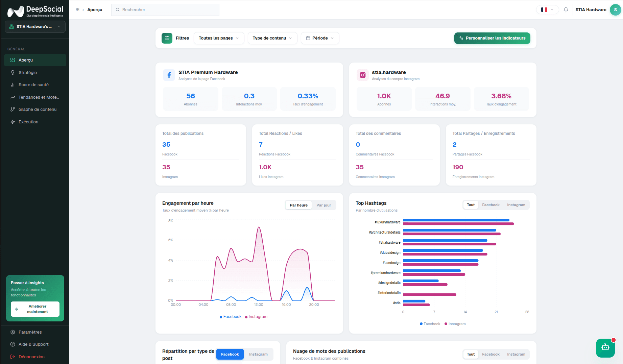Click the Graphe de contenu branch icon

pyautogui.click(x=13, y=110)
